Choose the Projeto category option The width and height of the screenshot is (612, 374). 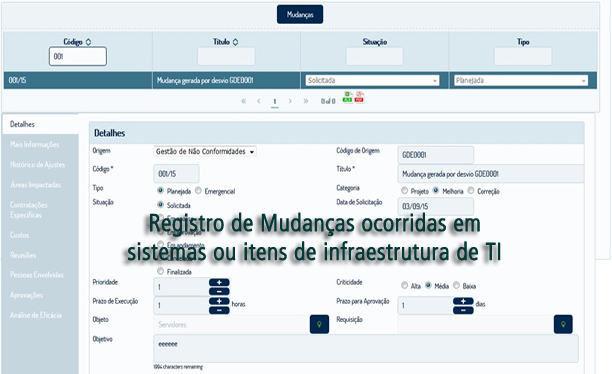404,191
